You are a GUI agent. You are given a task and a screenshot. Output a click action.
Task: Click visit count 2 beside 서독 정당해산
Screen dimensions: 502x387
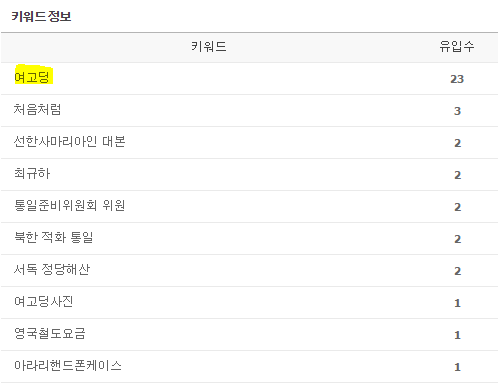[457, 271]
